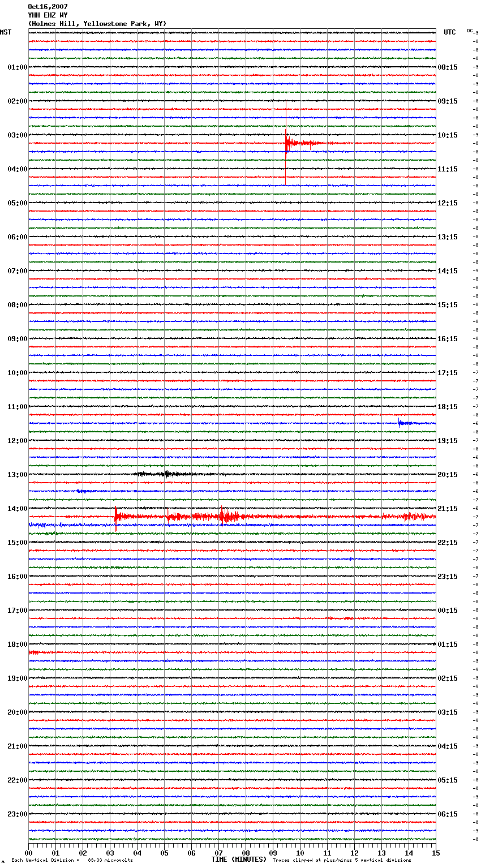
Task: Select the 16:00 MST time label
Action: 17,577
